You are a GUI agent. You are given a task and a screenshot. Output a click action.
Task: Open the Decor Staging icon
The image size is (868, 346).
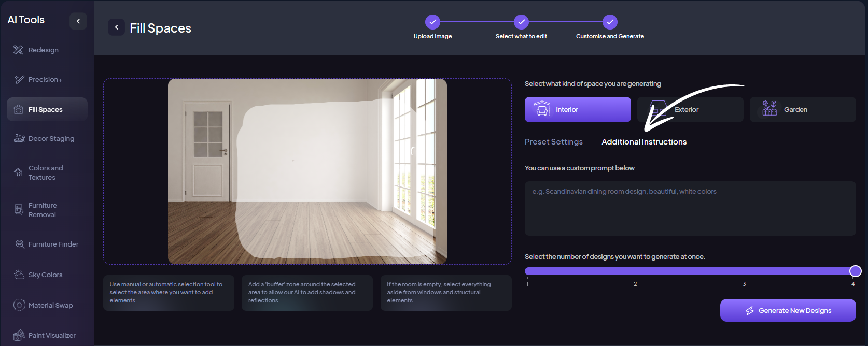19,138
